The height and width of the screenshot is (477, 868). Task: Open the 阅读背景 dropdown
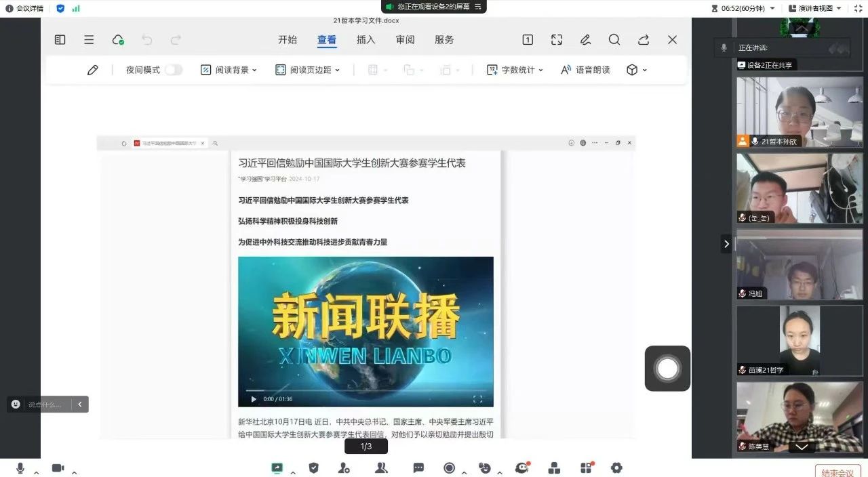pos(229,70)
